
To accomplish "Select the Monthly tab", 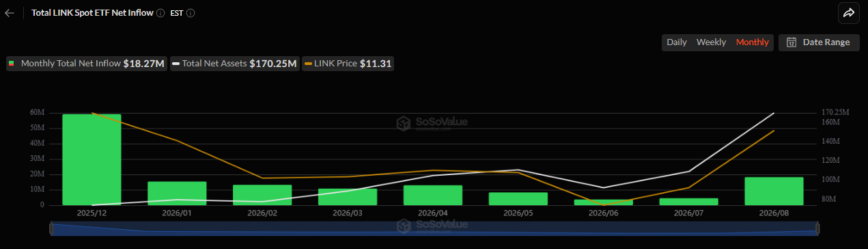I will (x=753, y=42).
